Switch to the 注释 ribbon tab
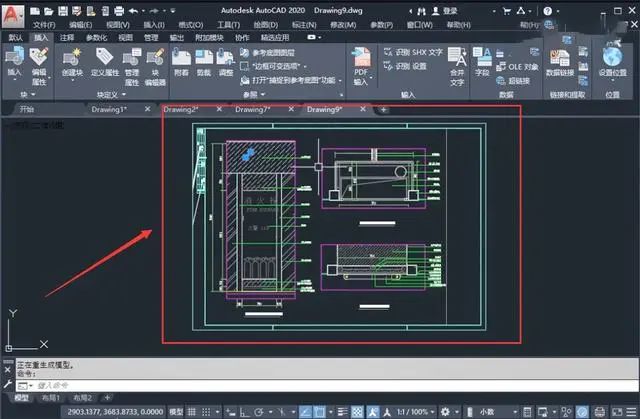The width and height of the screenshot is (640, 419). point(67,38)
